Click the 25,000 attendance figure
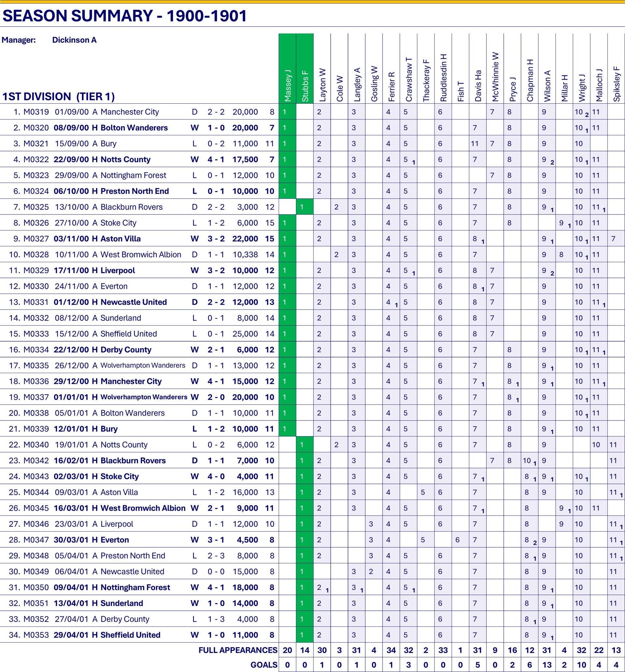The width and height of the screenshot is (625, 672). 245,334
